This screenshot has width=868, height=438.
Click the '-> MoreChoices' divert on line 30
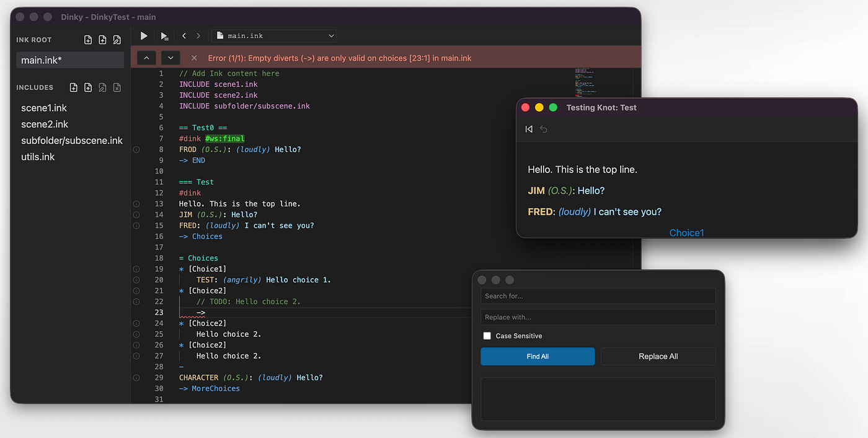[210, 388]
